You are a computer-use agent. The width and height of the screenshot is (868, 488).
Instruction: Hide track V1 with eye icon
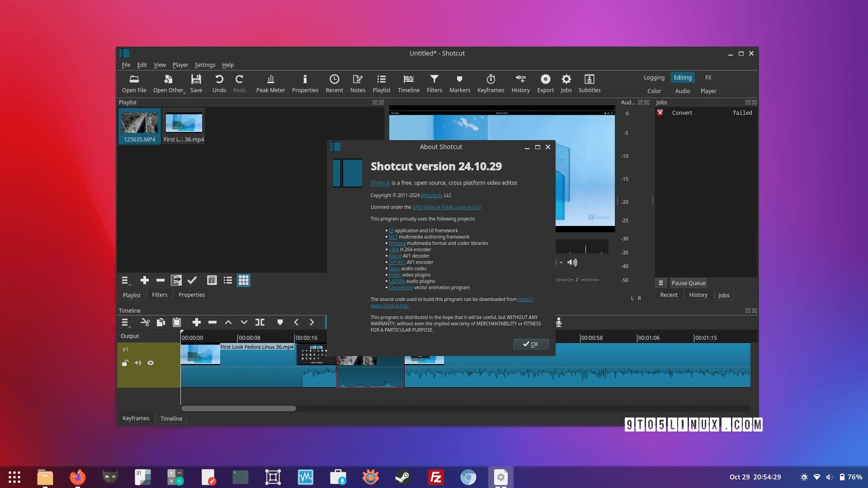click(x=151, y=363)
